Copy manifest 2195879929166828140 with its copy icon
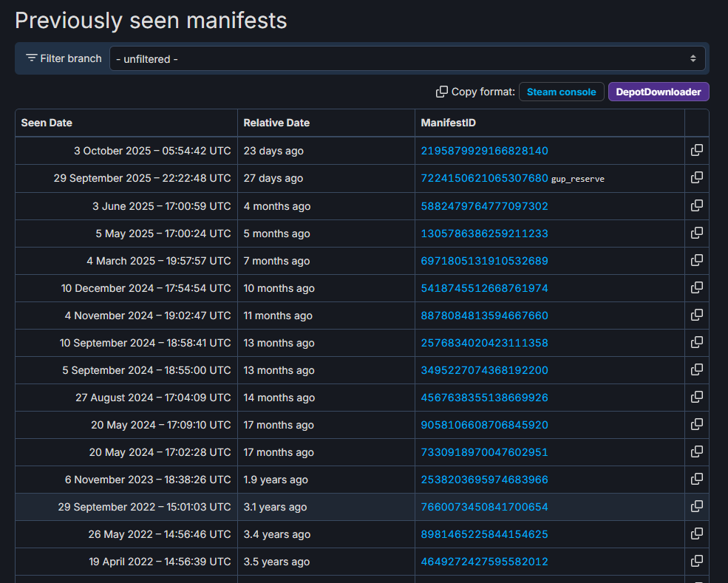 point(696,151)
